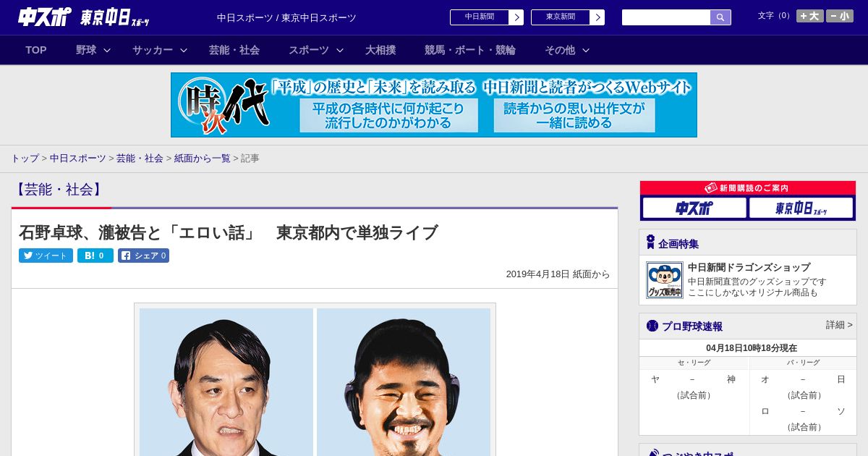Bookmark article with Hatena B! button
Image resolution: width=868 pixels, height=456 pixels.
[95, 256]
